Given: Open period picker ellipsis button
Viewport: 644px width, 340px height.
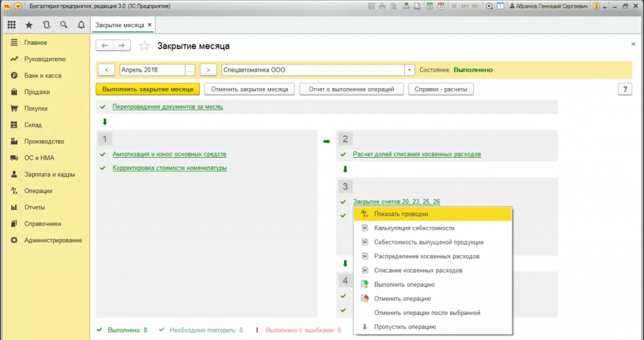Looking at the screenshot, I should 190,70.
